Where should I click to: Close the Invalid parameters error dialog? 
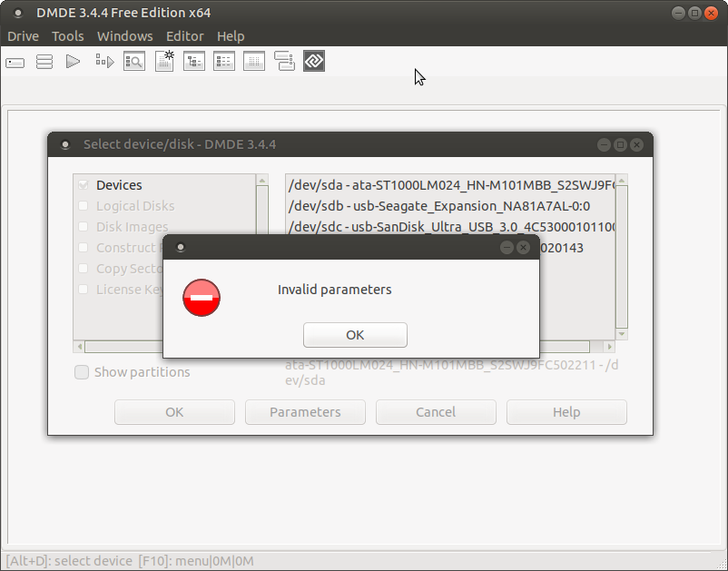pos(523,248)
